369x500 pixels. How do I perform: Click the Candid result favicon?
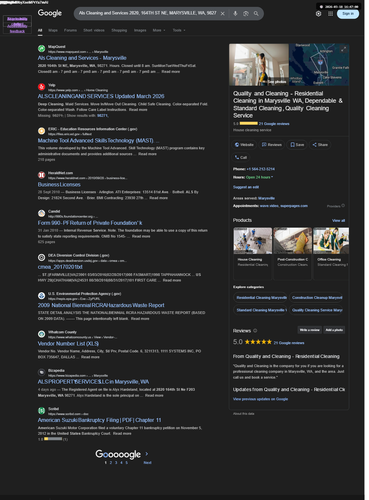click(x=41, y=213)
